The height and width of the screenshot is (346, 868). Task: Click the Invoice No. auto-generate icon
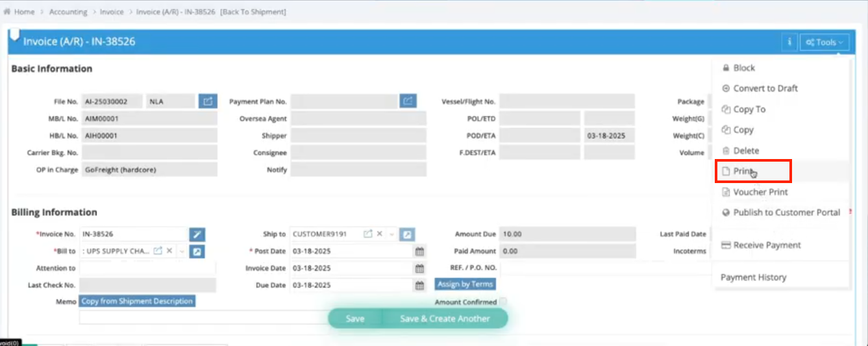click(197, 234)
